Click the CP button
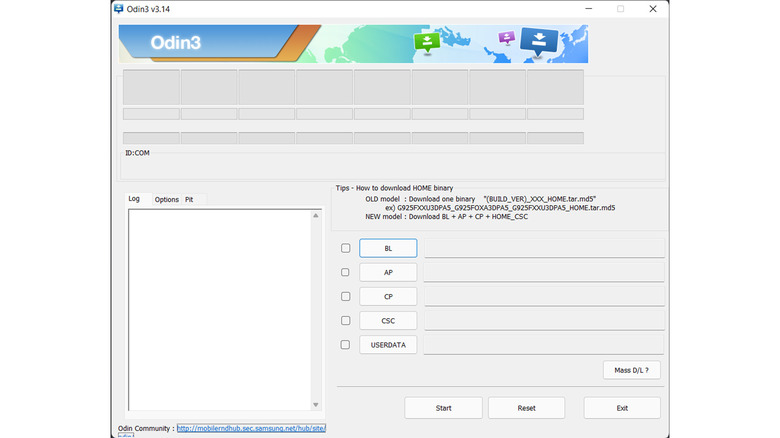 [x=388, y=296]
